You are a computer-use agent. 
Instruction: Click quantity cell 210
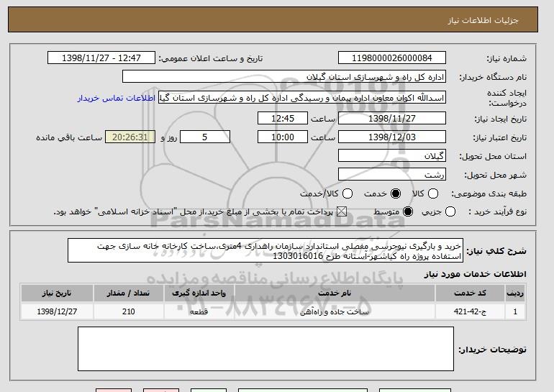(128, 311)
